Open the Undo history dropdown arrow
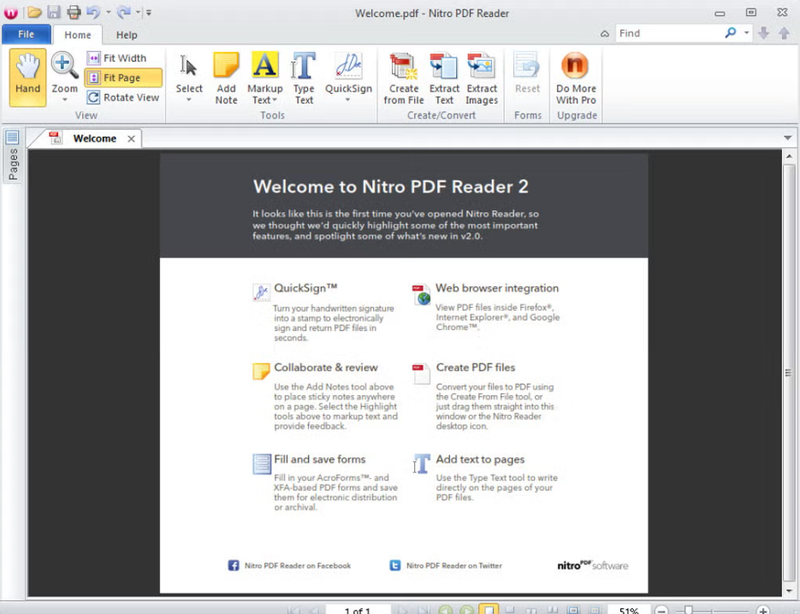This screenshot has height=614, width=800. pos(108,12)
